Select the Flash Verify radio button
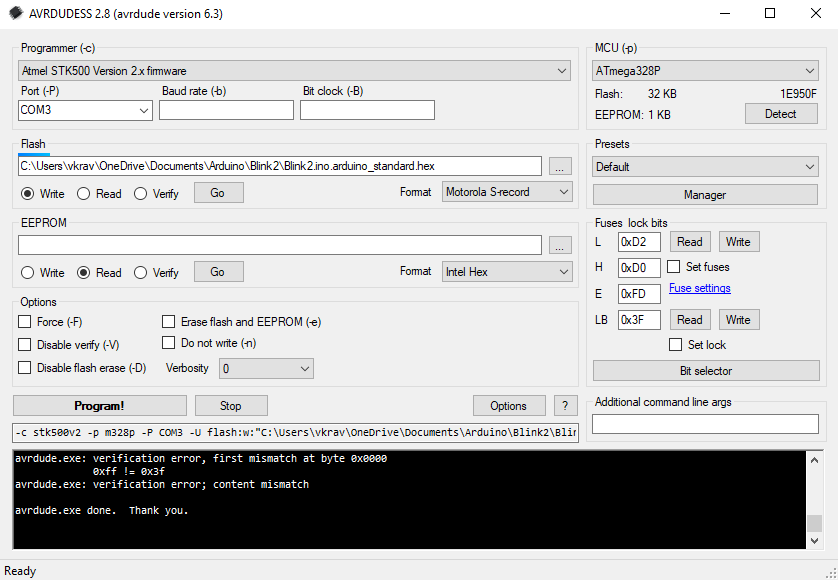838x580 pixels. [141, 194]
